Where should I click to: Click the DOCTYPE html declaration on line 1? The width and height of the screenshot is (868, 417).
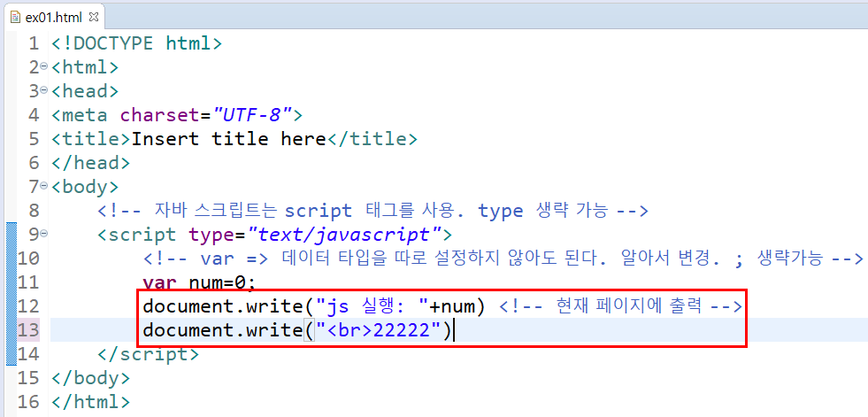[137, 43]
